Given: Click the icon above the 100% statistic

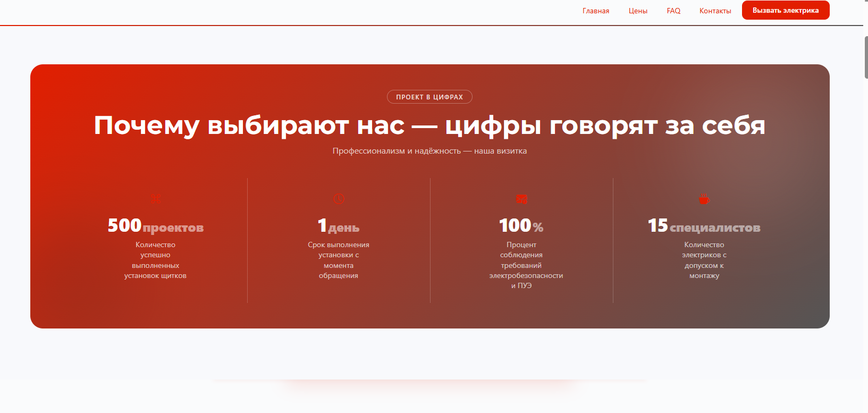Looking at the screenshot, I should [521, 199].
